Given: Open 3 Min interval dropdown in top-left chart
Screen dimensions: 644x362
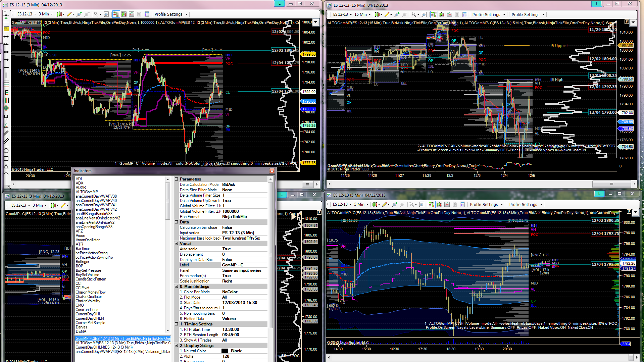Looking at the screenshot, I should 46,14.
